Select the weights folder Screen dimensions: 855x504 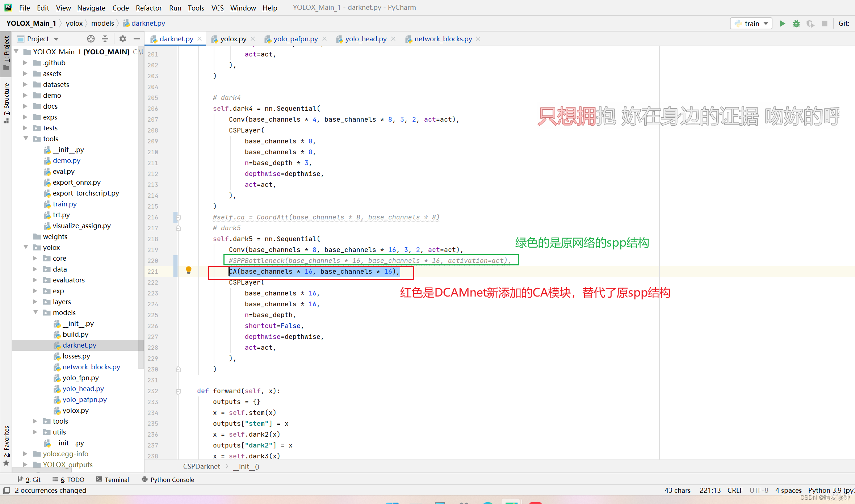point(55,236)
